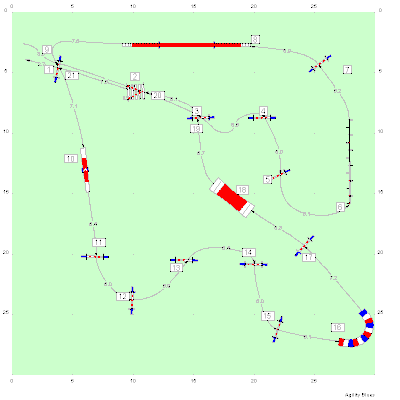Select number label 4
The width and height of the screenshot is (400, 400).
263,111
